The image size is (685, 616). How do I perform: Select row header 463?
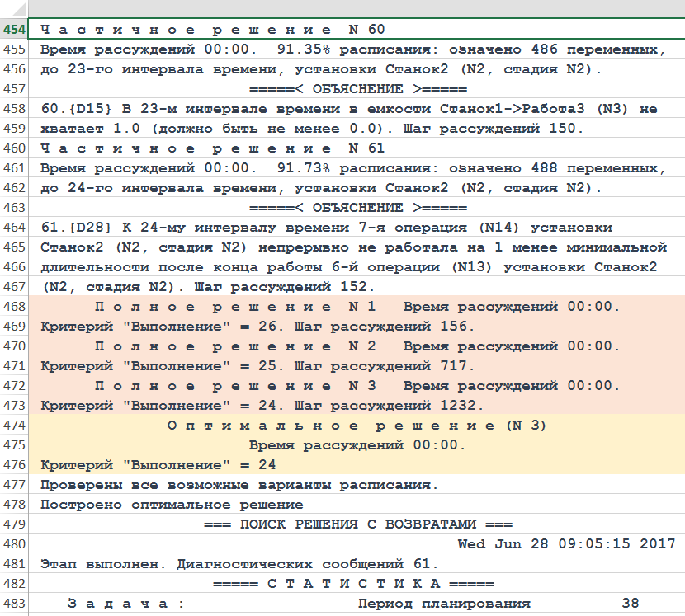pyautogui.click(x=13, y=208)
